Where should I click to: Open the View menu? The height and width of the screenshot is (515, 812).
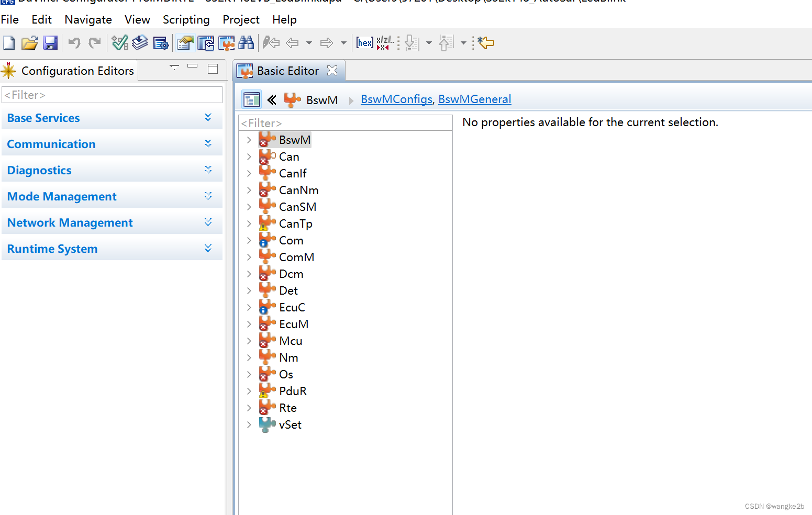(138, 20)
